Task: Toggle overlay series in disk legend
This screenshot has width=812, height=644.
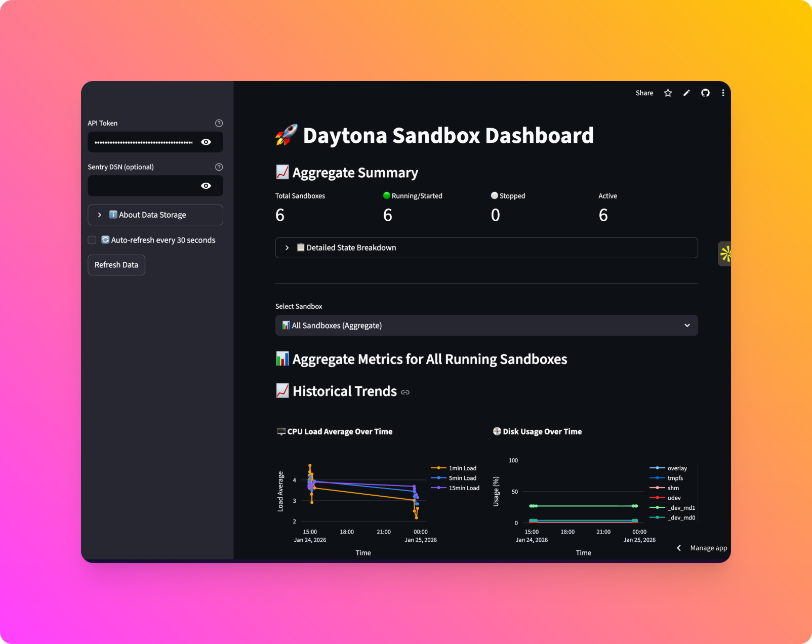Action: (x=669, y=468)
